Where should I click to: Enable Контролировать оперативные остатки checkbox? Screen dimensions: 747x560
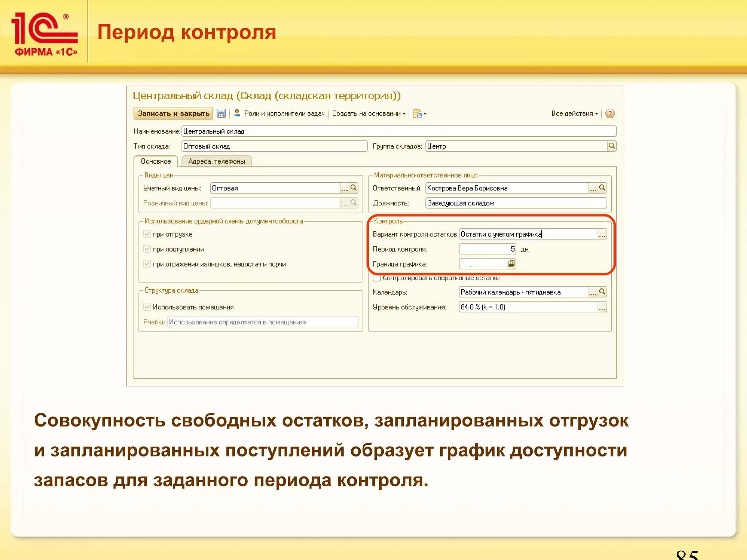(377, 278)
